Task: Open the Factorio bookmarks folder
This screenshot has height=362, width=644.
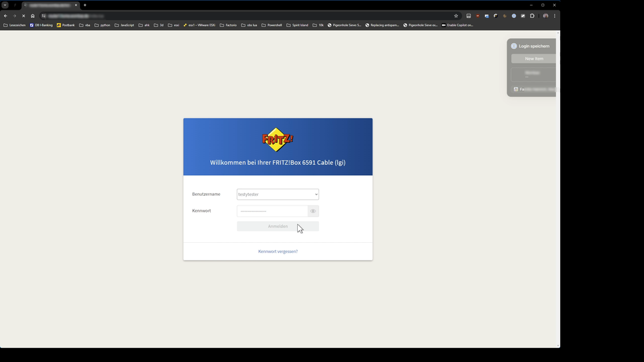Action: coord(228,25)
